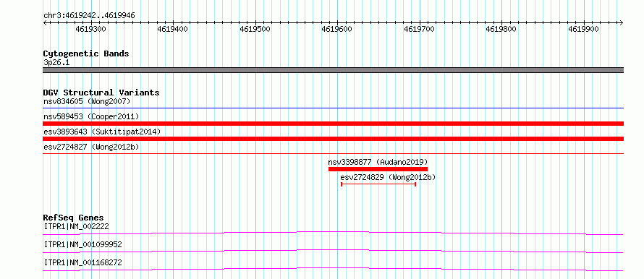Click the left scroll arrow on ruler
Screen dimensions: 644x279
(45, 23)
